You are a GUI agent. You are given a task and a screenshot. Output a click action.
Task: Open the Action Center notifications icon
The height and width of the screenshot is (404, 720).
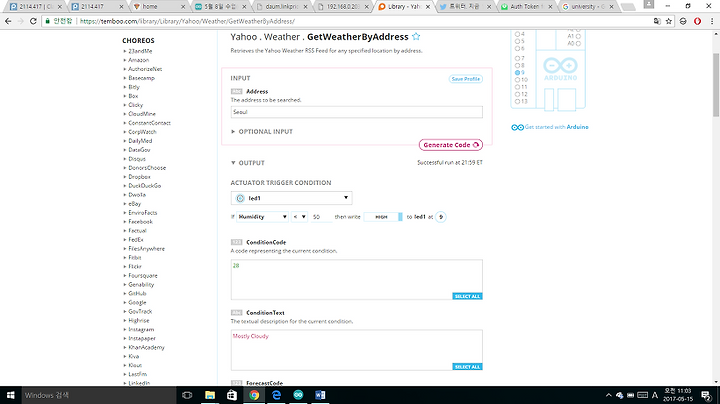(706, 395)
